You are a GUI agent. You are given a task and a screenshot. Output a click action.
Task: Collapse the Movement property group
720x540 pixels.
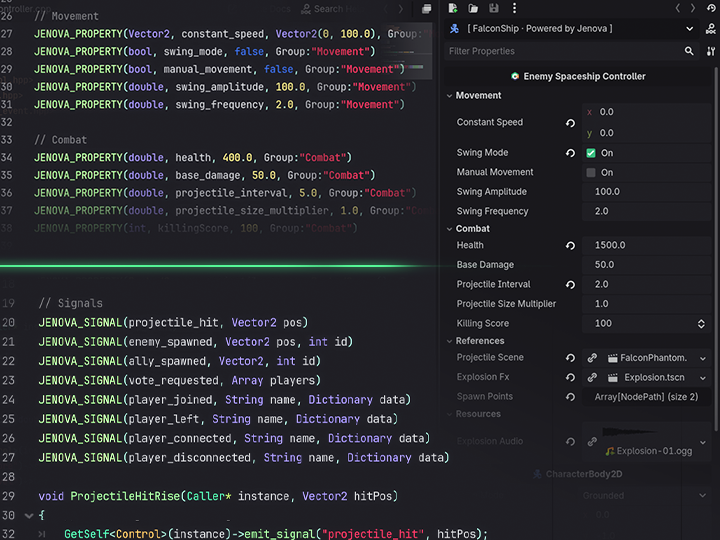450,96
